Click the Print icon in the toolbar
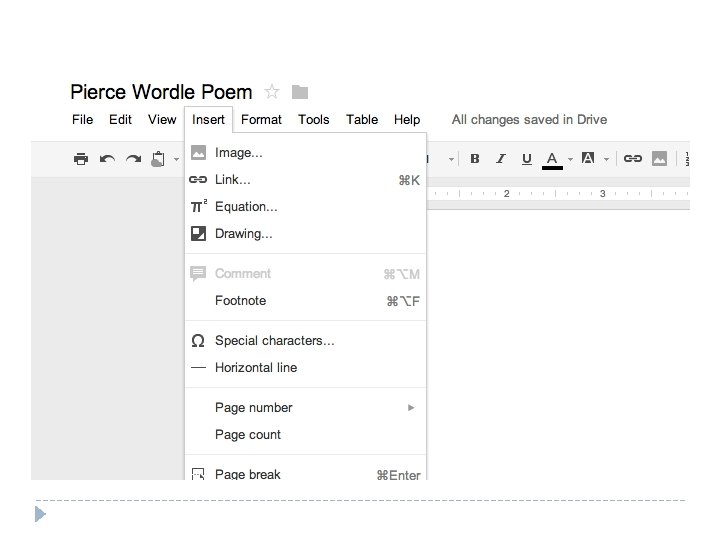720x540 pixels. tap(81, 159)
